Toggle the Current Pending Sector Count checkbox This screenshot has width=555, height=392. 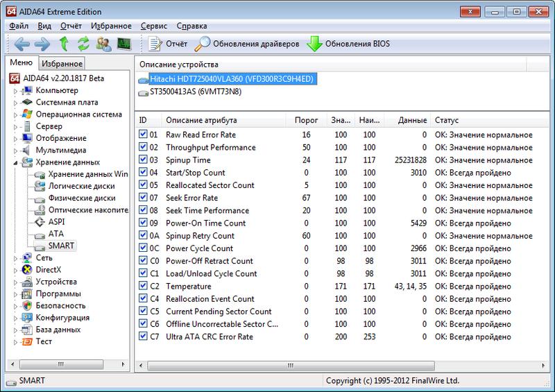click(x=143, y=311)
